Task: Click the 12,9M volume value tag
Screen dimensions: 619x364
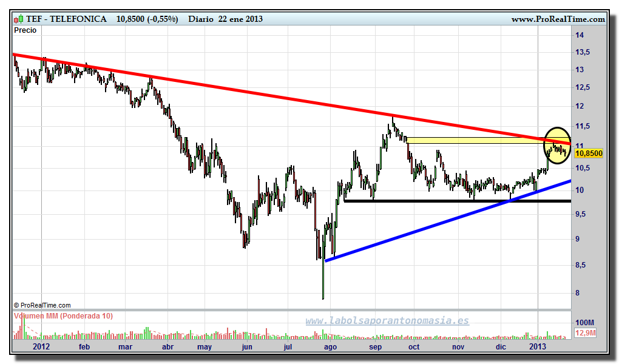Action: pos(586,333)
